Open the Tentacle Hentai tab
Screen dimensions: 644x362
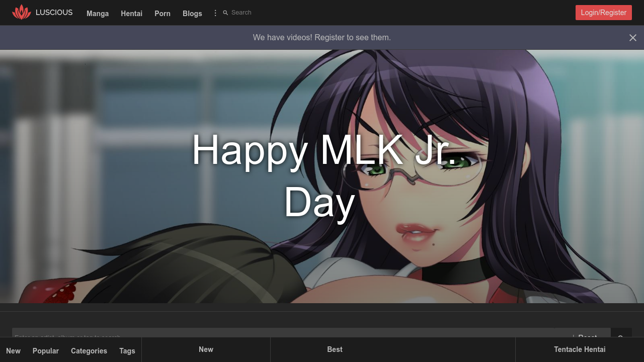coord(580,349)
